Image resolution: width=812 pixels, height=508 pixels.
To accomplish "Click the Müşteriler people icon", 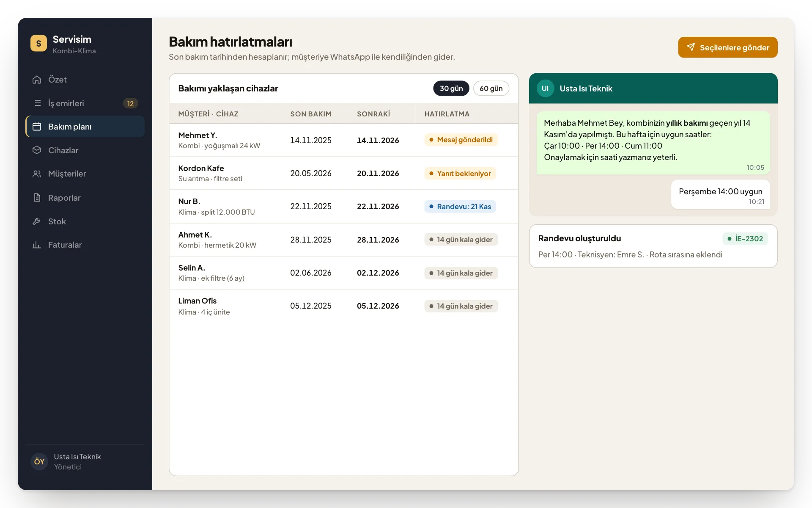I will point(37,174).
